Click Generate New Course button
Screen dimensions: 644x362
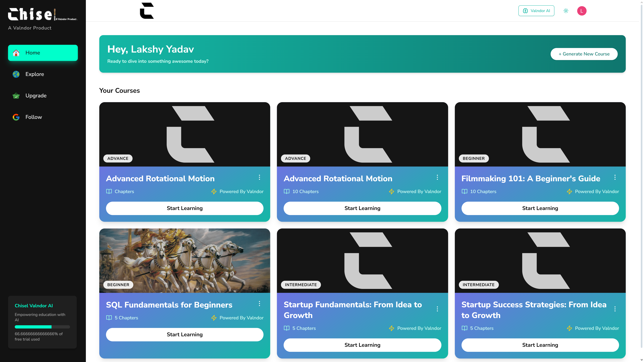click(x=584, y=54)
